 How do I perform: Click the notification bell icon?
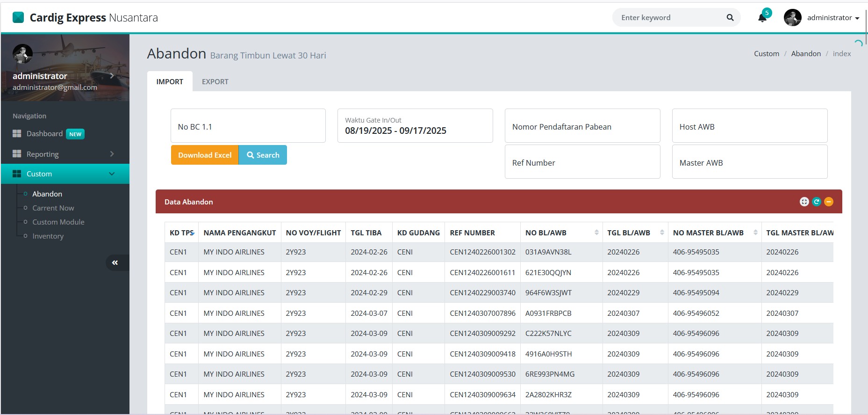tap(762, 18)
